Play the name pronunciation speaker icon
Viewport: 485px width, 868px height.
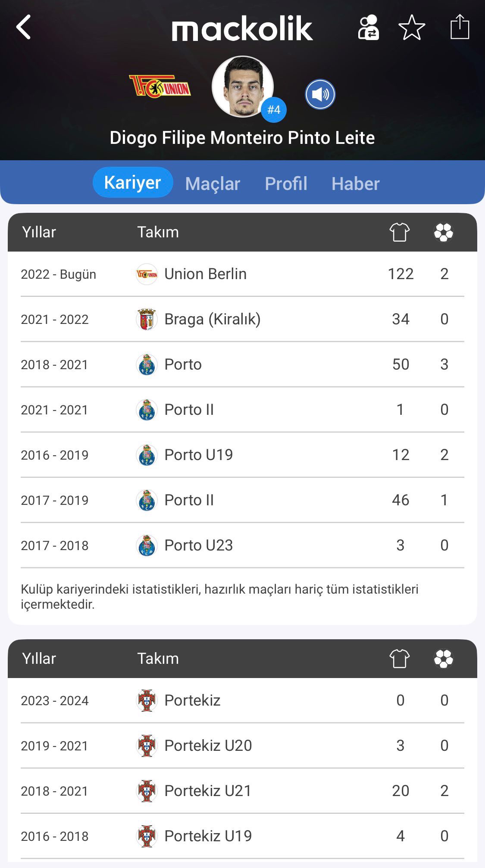[x=320, y=94]
